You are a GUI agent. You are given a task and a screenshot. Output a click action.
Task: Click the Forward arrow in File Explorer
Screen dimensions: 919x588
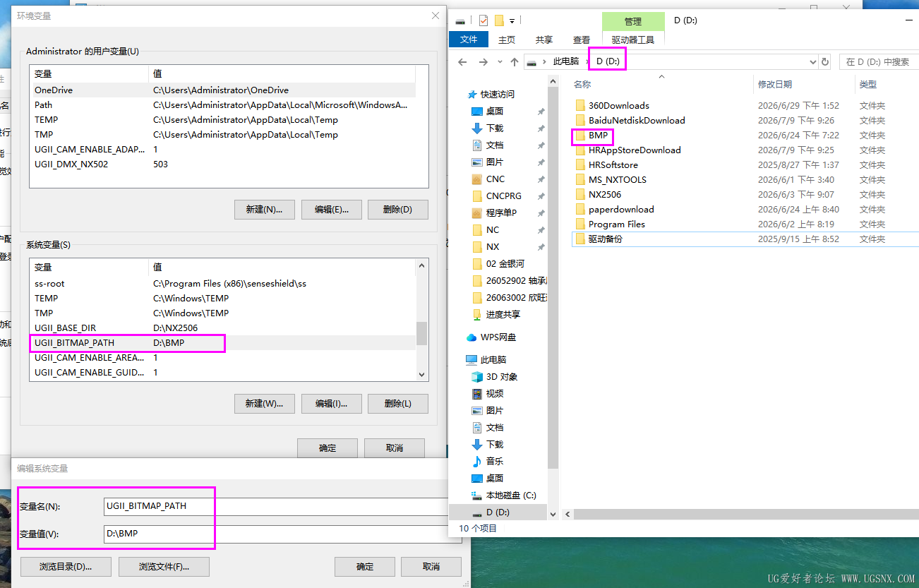[x=483, y=62]
